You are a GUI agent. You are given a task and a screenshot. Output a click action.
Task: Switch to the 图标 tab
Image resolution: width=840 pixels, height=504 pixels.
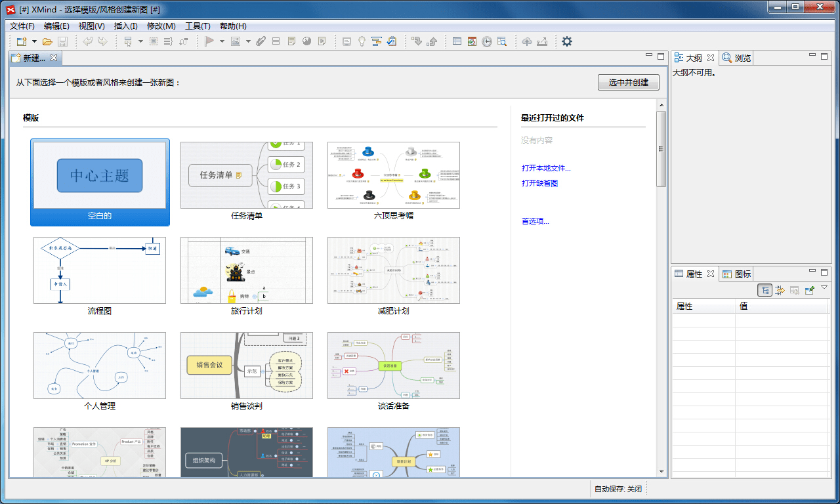pos(736,274)
